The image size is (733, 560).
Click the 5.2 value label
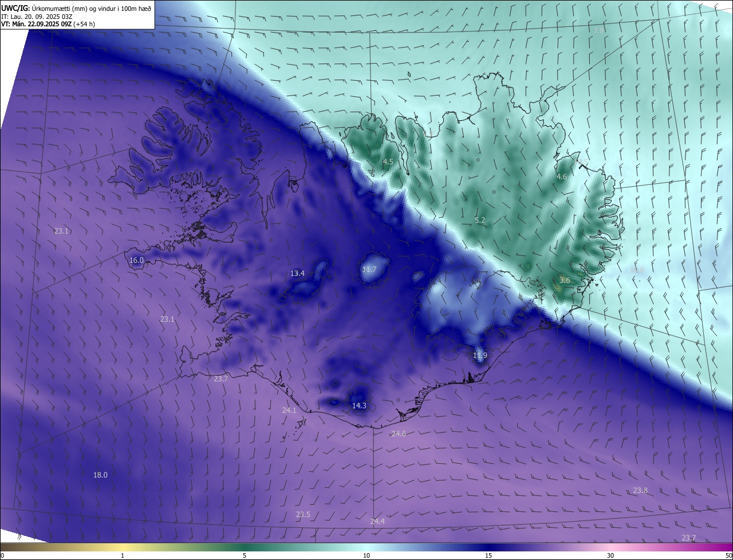(x=480, y=220)
